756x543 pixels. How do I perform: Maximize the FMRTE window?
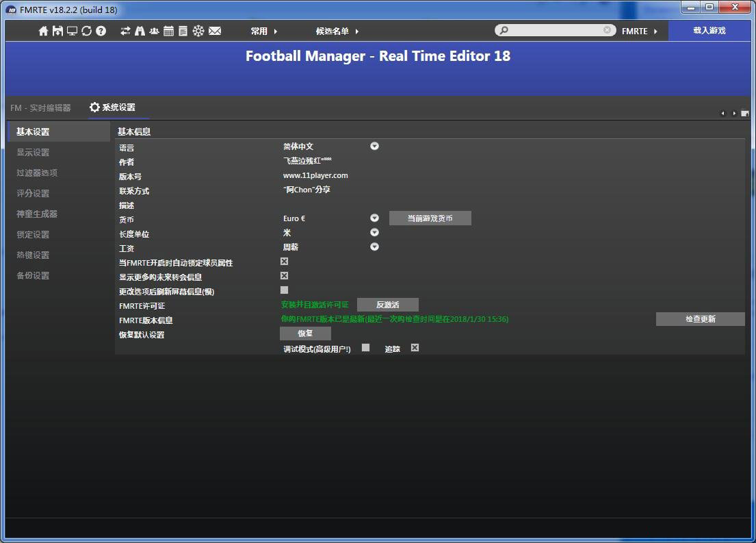coord(709,8)
